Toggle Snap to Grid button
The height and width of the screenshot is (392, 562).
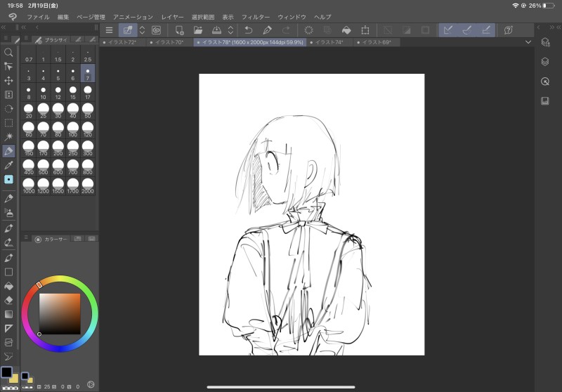(486, 30)
